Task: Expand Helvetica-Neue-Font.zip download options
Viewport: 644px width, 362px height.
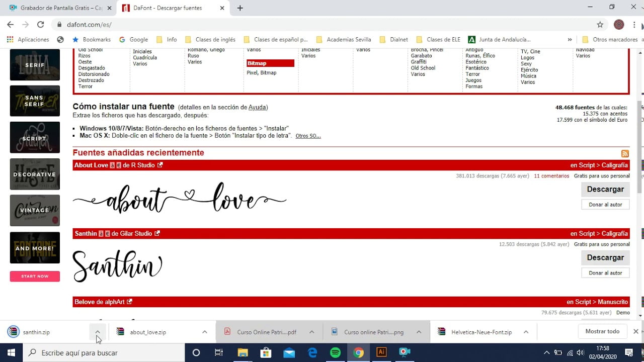Action: 526,332
